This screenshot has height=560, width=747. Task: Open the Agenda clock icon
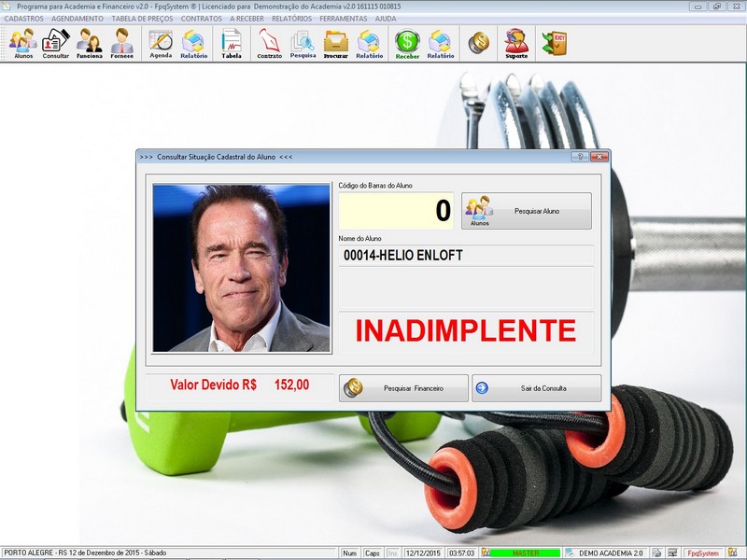click(x=161, y=43)
